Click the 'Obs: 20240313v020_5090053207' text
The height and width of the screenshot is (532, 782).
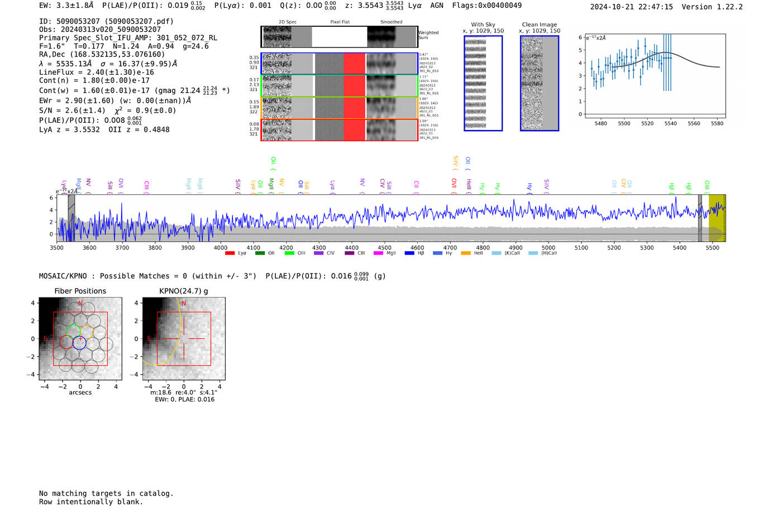point(100,30)
